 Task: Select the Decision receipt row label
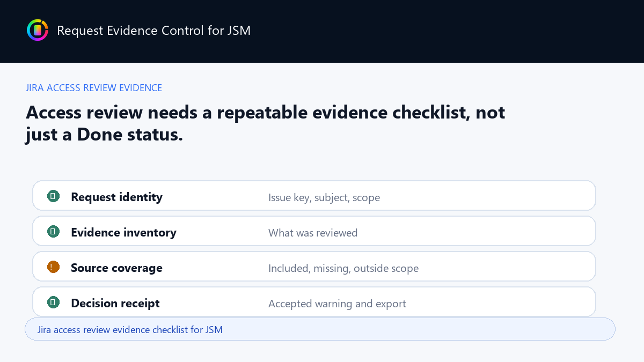pos(115,304)
